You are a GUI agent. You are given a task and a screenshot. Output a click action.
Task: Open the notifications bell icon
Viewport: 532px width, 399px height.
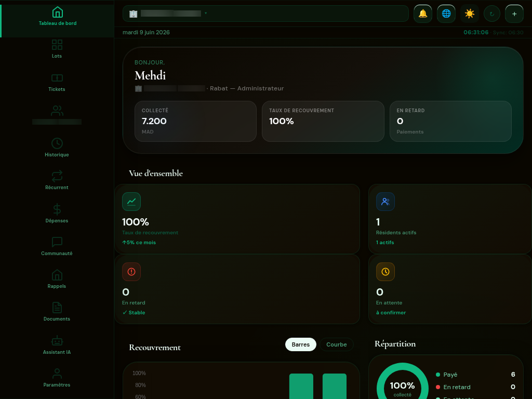pos(423,14)
